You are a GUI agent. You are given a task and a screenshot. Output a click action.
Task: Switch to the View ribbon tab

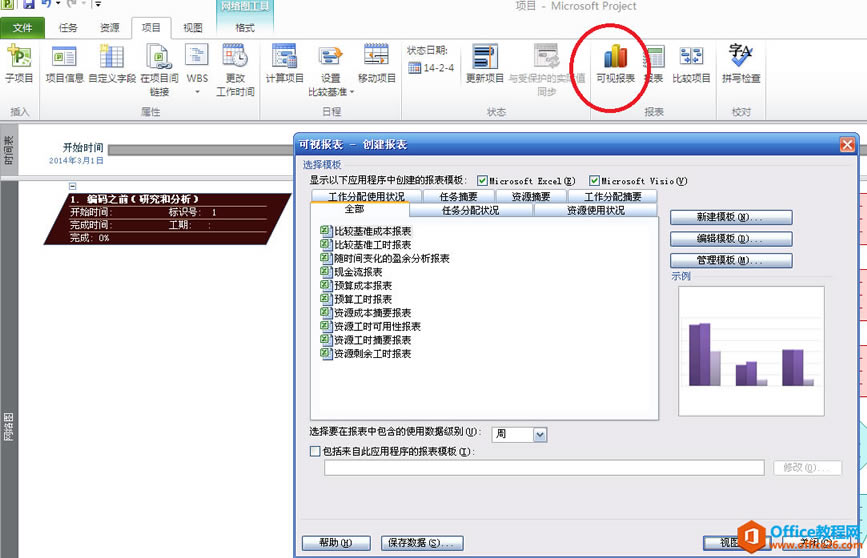pyautogui.click(x=193, y=28)
